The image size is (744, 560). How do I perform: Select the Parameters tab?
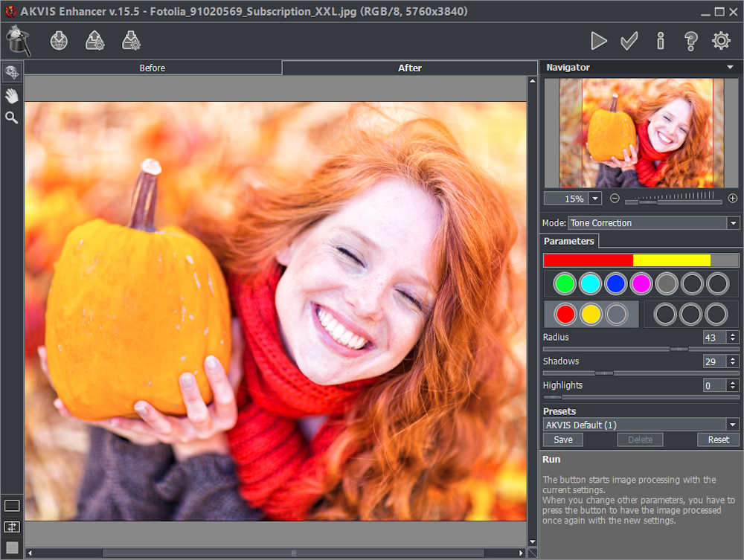[x=569, y=241]
